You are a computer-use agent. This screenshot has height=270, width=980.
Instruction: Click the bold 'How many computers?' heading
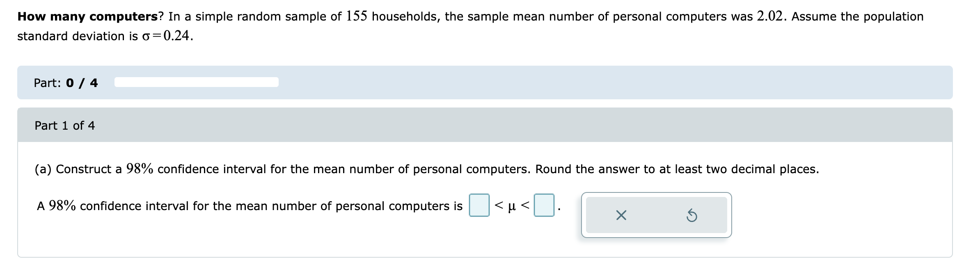74,16
